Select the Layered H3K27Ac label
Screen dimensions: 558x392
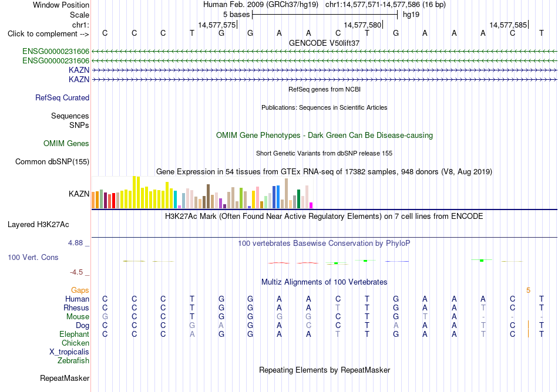38,225
